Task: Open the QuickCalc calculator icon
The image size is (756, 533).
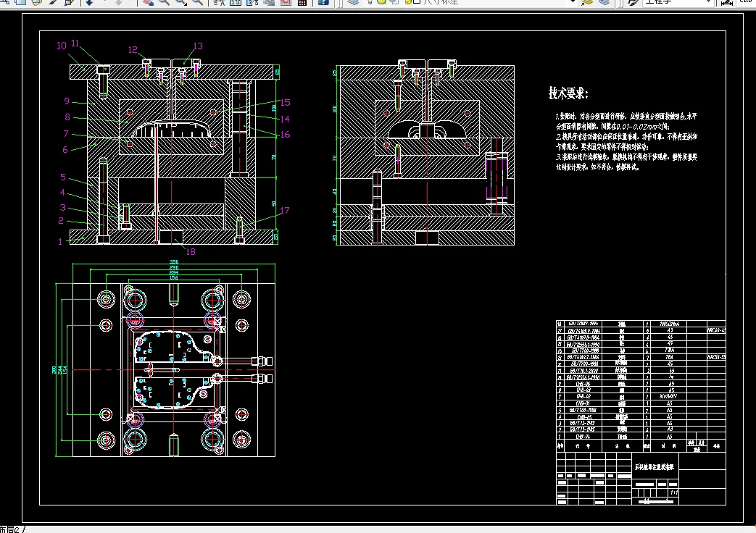Action: click(302, 2)
